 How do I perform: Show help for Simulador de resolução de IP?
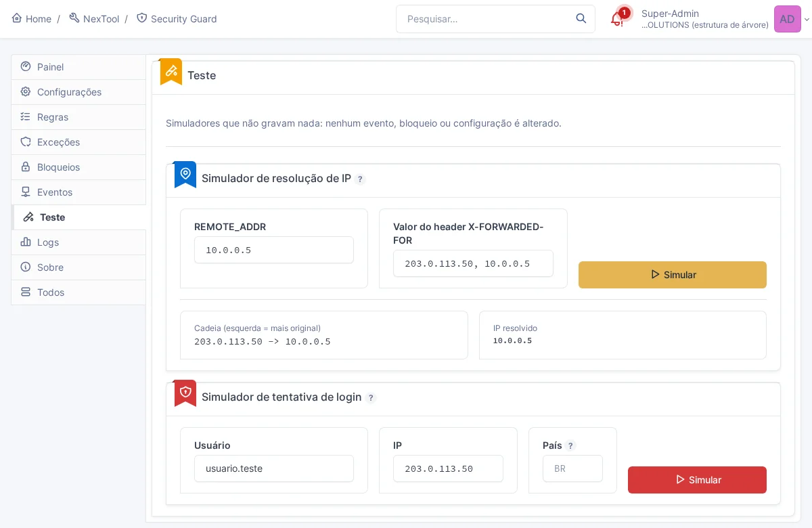coord(361,179)
